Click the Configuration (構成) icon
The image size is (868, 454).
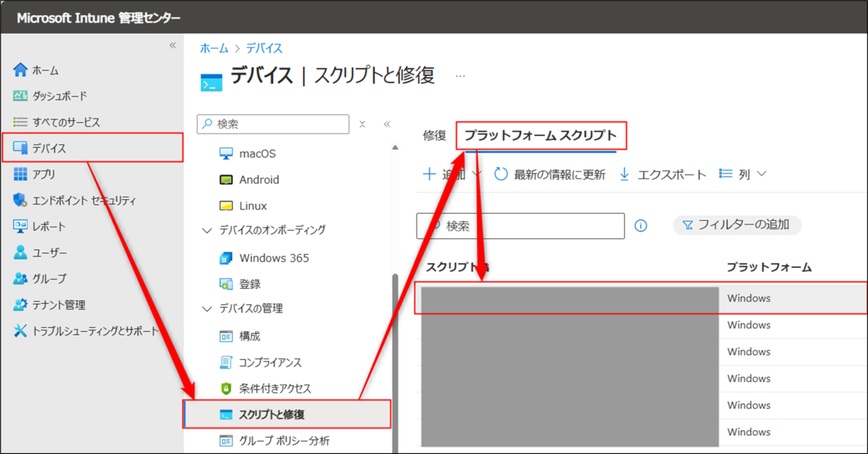[226, 336]
